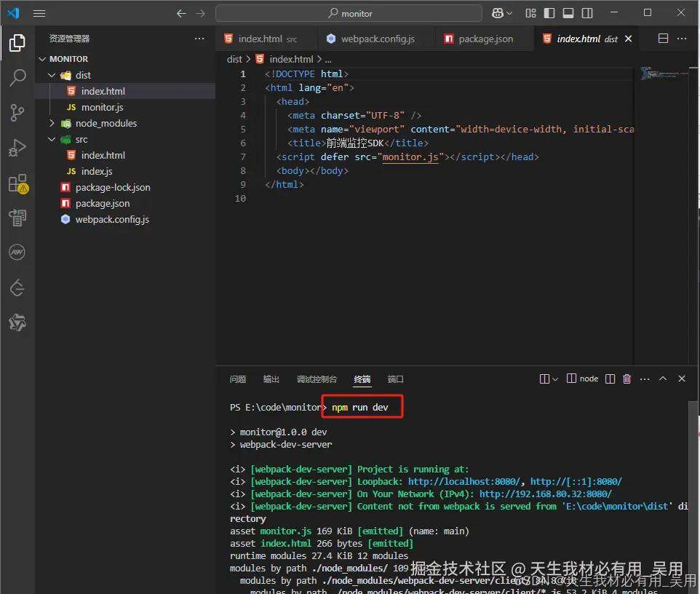
Task: Close the index.html dist editor tab
Action: [629, 39]
